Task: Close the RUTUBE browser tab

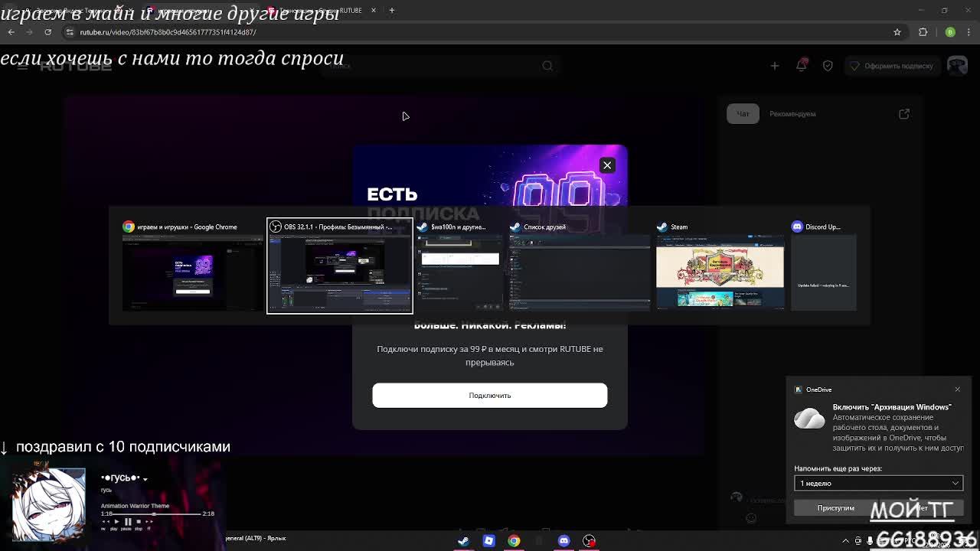Action: [374, 10]
